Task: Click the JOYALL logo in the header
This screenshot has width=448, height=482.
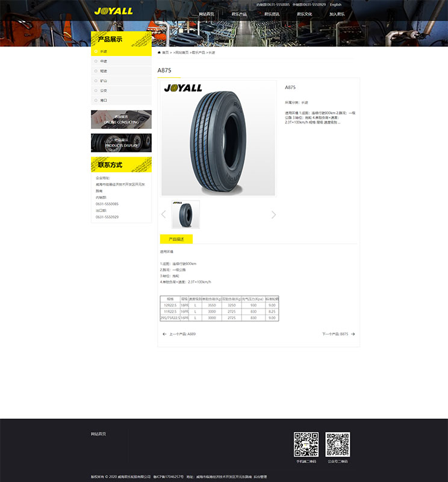Action: click(113, 11)
